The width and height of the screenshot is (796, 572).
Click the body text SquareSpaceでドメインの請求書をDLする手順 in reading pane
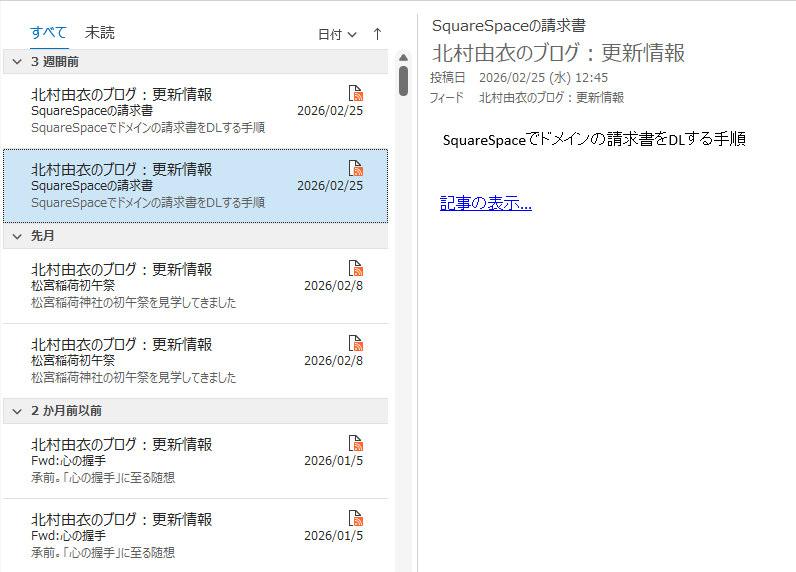point(594,140)
